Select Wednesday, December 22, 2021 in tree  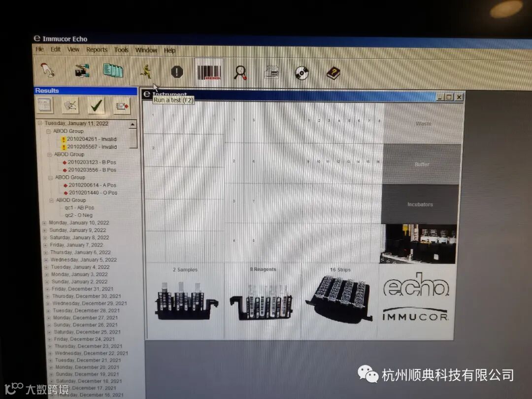coord(92,353)
